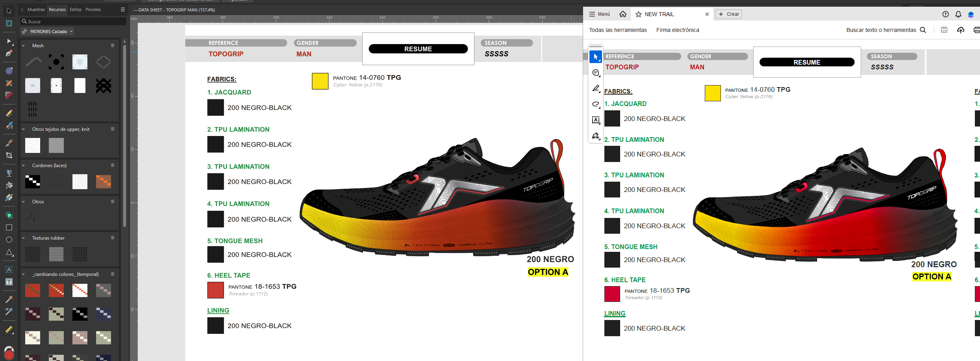980x361 pixels.
Task: Click Acrobat cloud upload share icon
Action: (961, 30)
